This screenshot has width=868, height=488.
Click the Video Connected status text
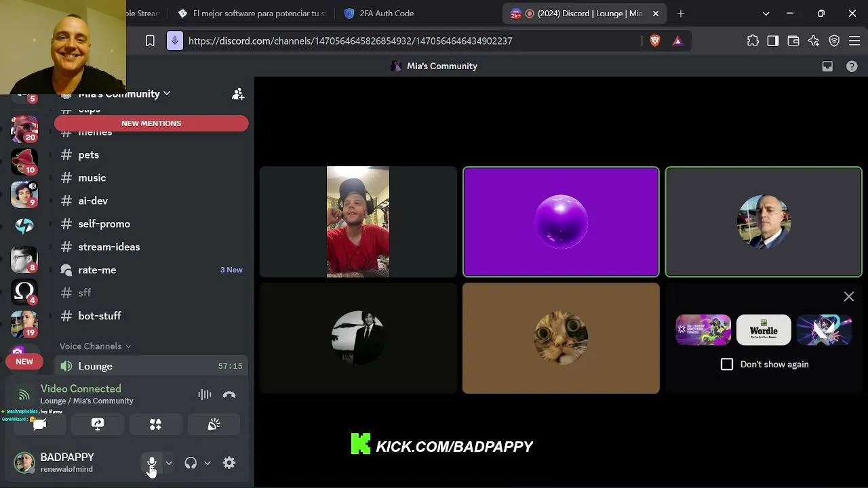[81, 388]
